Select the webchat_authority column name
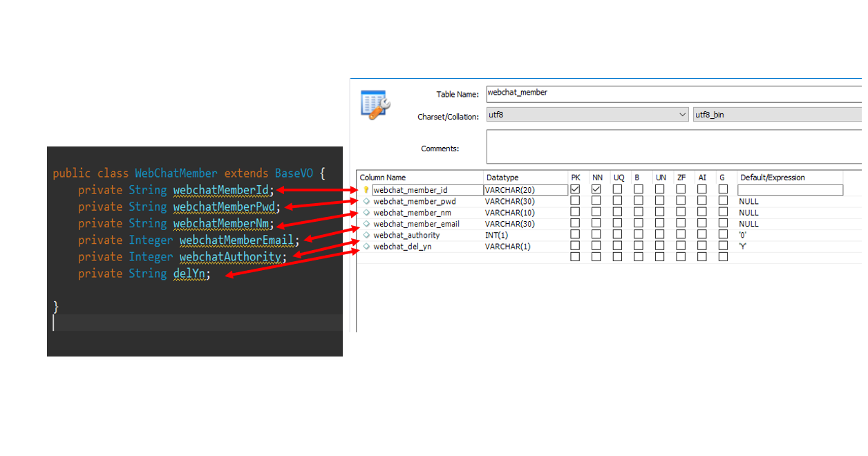 (407, 235)
